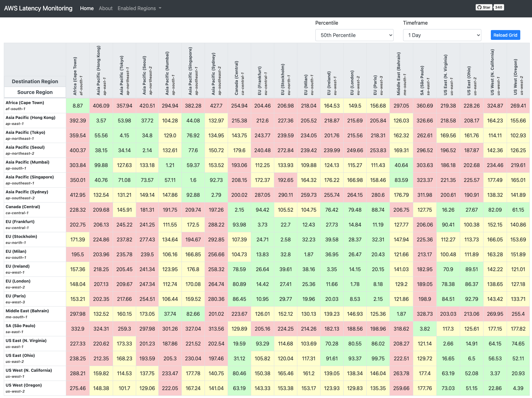Click the 269.41 latency cell
Screen dimensions: 532x398
[518, 106]
